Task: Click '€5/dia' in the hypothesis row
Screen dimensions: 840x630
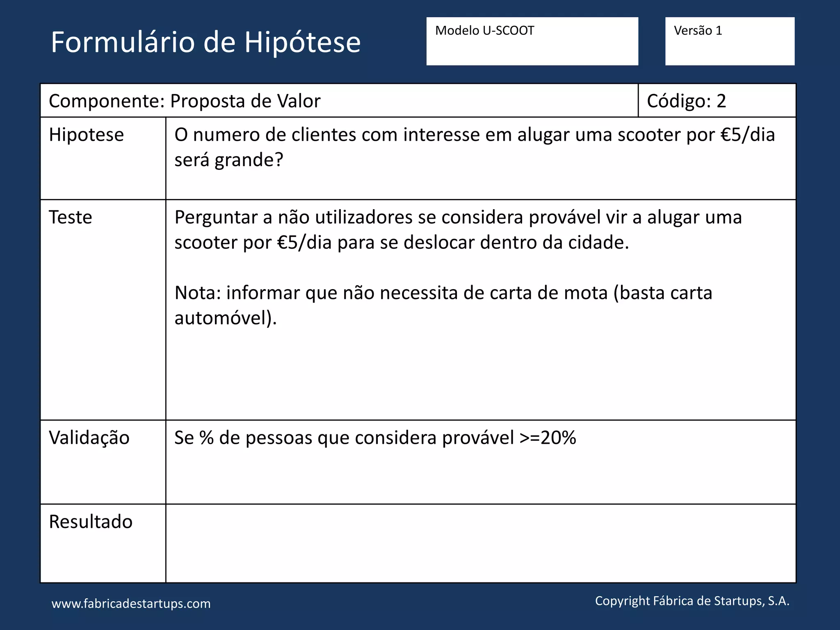Action: (747, 135)
